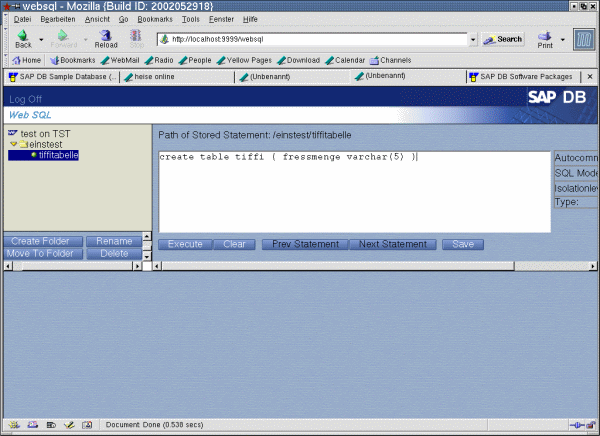The height and width of the screenshot is (436, 600).
Task: Click the Print toolbar icon
Action: point(545,36)
